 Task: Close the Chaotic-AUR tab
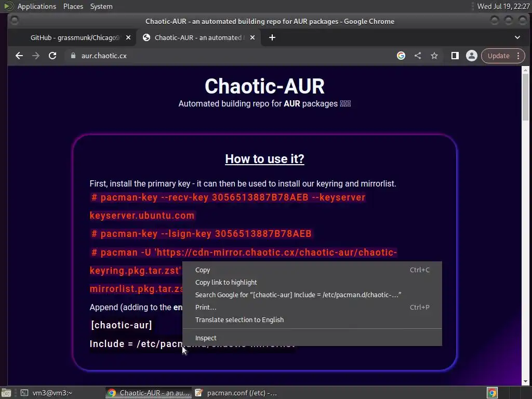click(252, 37)
